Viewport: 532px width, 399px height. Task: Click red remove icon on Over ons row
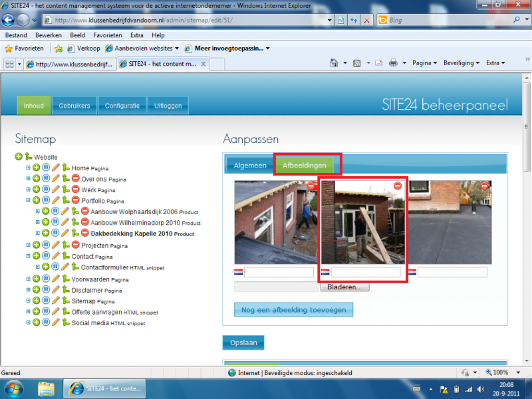(x=76, y=178)
